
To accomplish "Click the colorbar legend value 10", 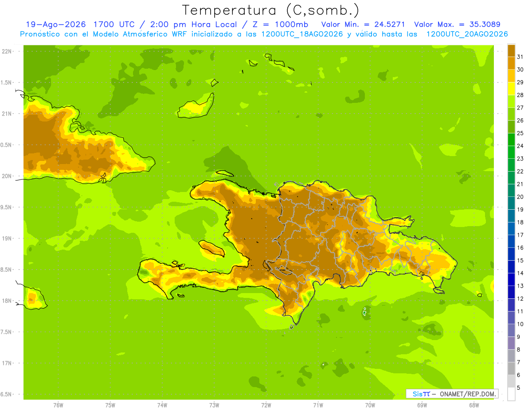I will click(x=520, y=324).
